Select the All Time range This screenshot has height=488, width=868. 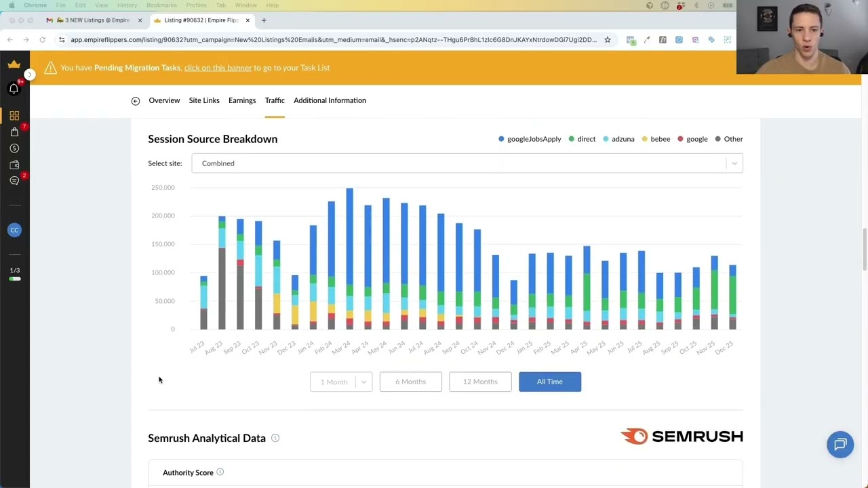550,382
